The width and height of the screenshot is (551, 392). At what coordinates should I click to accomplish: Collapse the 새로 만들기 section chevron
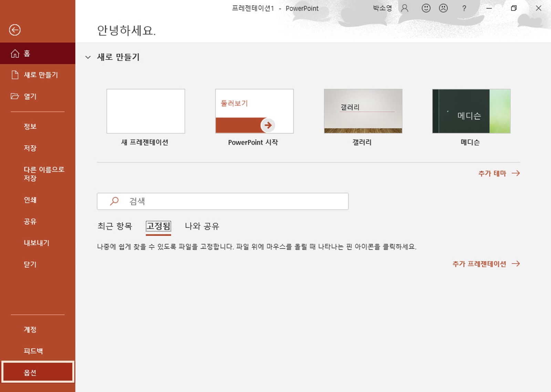88,57
